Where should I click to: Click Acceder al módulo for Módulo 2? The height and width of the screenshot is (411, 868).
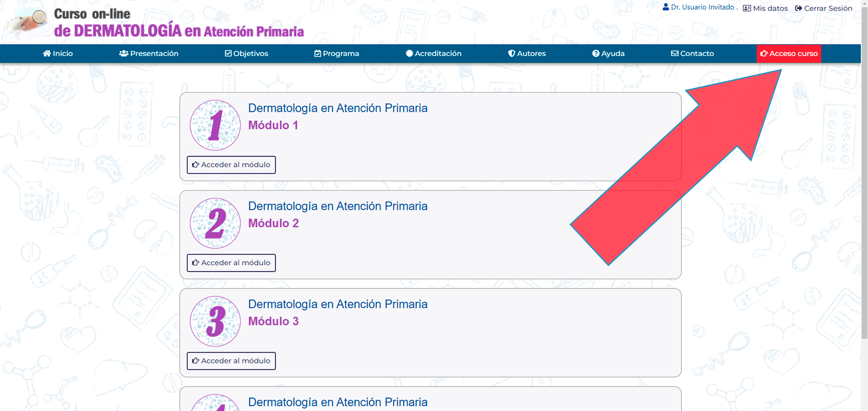click(231, 263)
